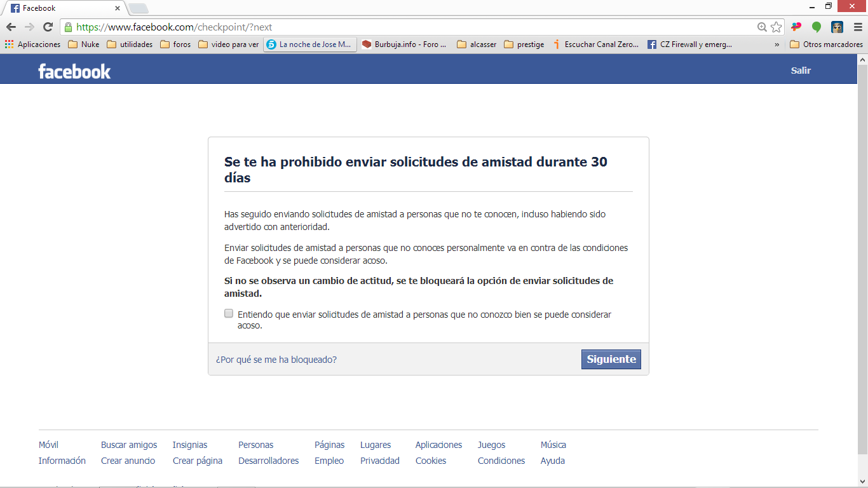
Task: Open a new tab with the blank tab button
Action: point(139,8)
